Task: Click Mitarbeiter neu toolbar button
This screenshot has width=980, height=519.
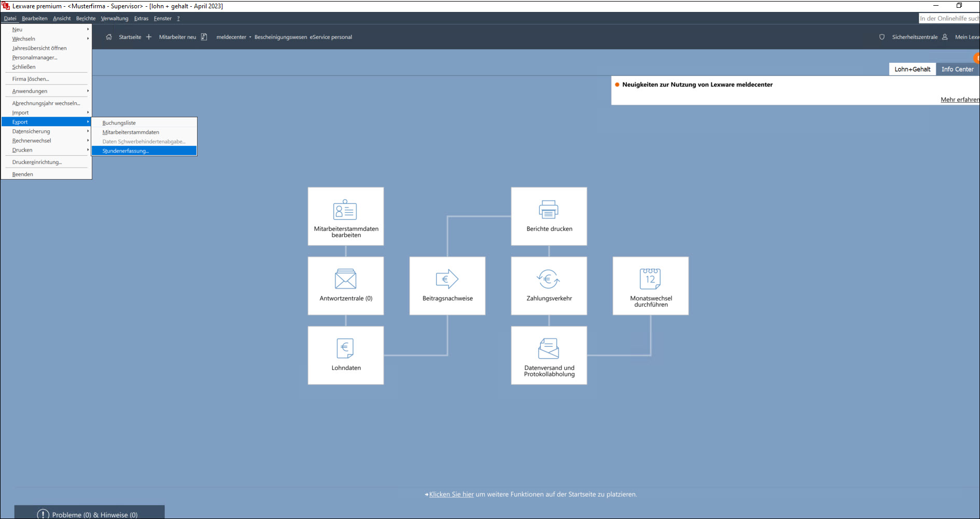Action: point(178,37)
